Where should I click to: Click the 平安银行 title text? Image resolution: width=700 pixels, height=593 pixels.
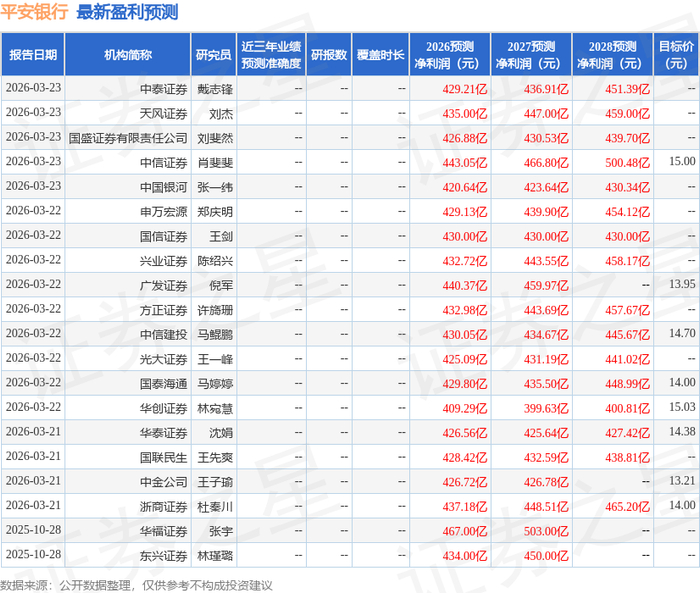point(34,12)
